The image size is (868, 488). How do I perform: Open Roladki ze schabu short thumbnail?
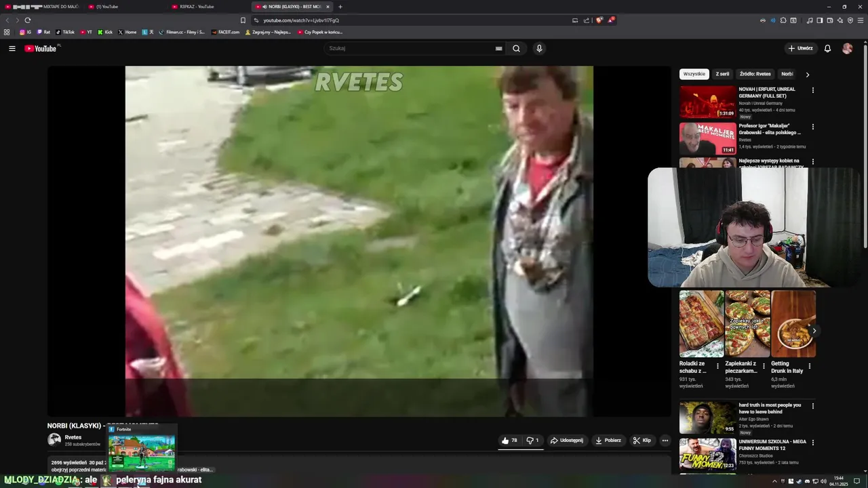(x=701, y=324)
